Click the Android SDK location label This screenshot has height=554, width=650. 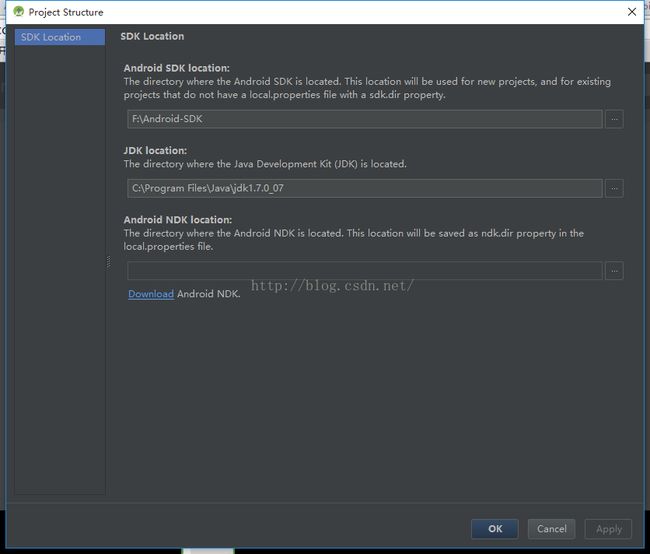pyautogui.click(x=177, y=68)
